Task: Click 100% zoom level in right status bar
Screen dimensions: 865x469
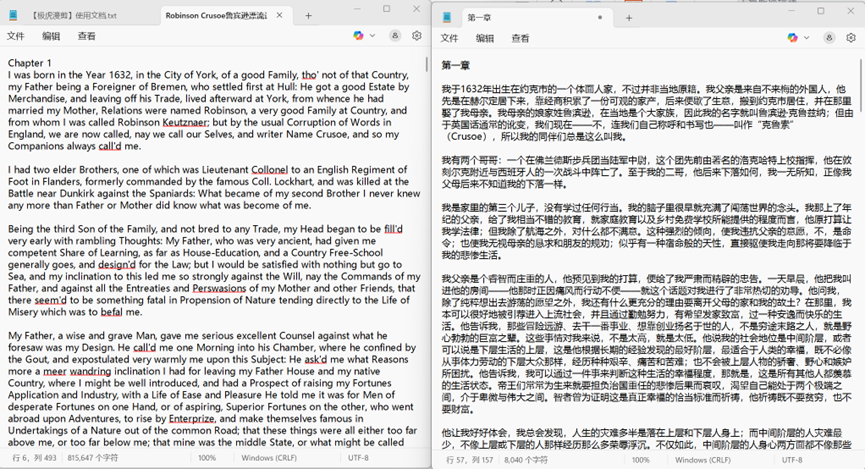Action: point(640,460)
